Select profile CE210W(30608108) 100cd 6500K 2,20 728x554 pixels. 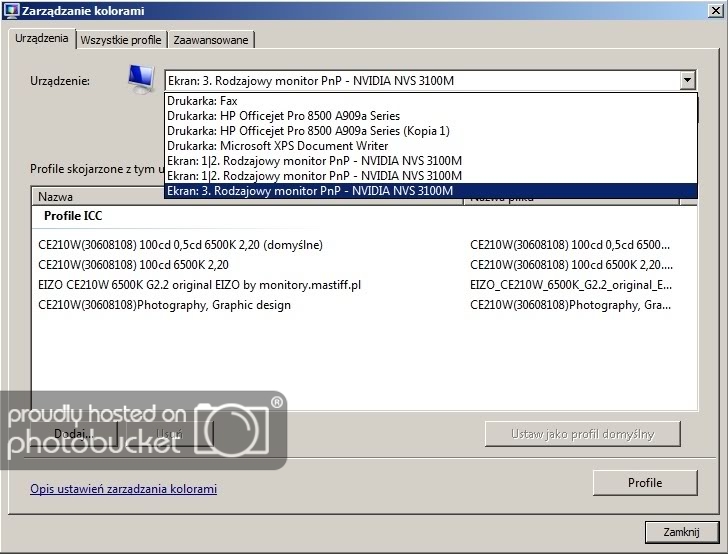click(x=133, y=265)
